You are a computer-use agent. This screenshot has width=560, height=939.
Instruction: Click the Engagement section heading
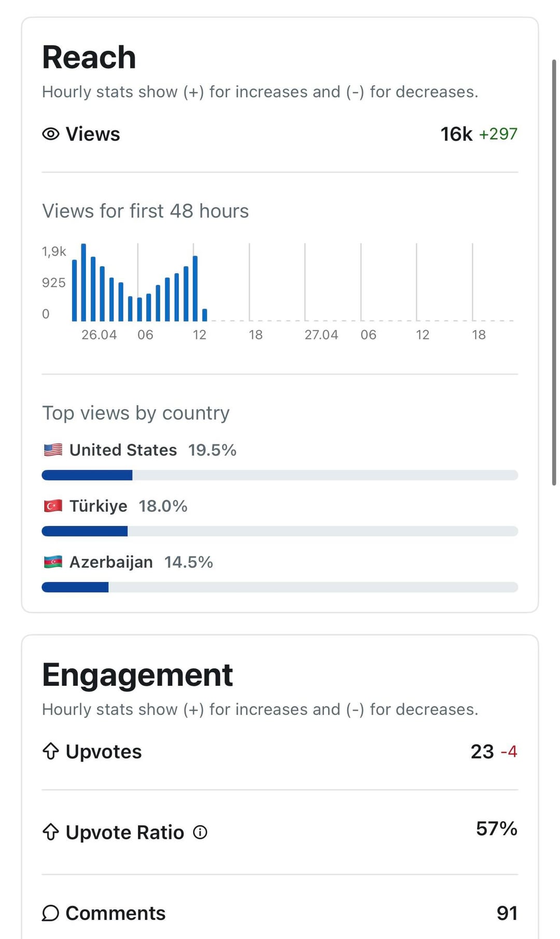137,675
